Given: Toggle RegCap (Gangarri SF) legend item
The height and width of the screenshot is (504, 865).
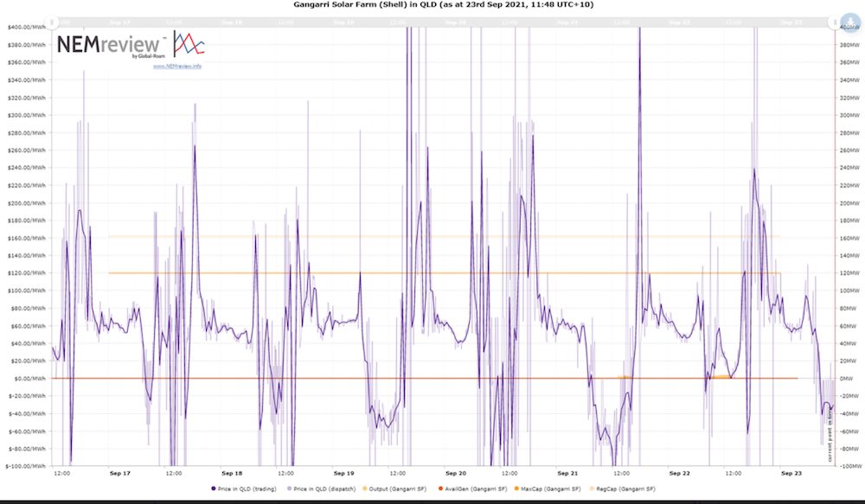Looking at the screenshot, I should click(622, 489).
